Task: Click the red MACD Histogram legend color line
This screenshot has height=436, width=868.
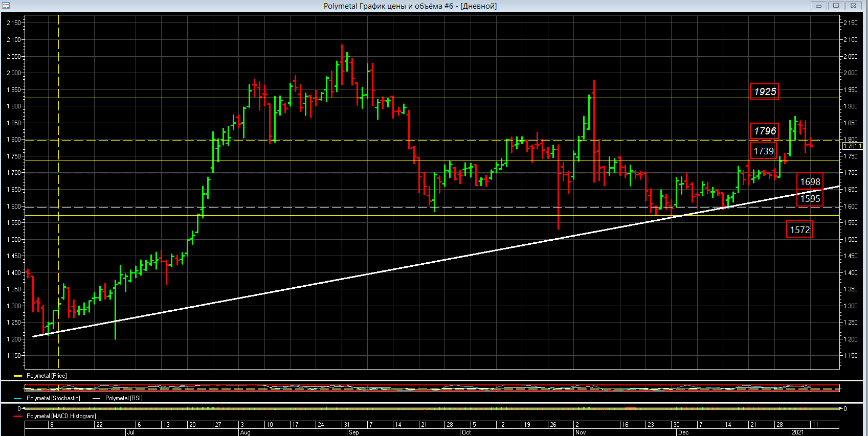Action: click(x=18, y=416)
